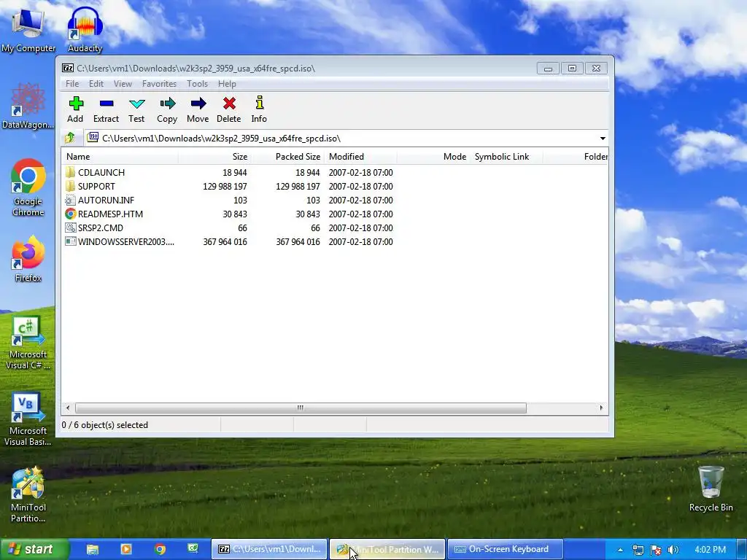
Task: Click the horizontal scrollbar thumb
Action: click(x=301, y=408)
